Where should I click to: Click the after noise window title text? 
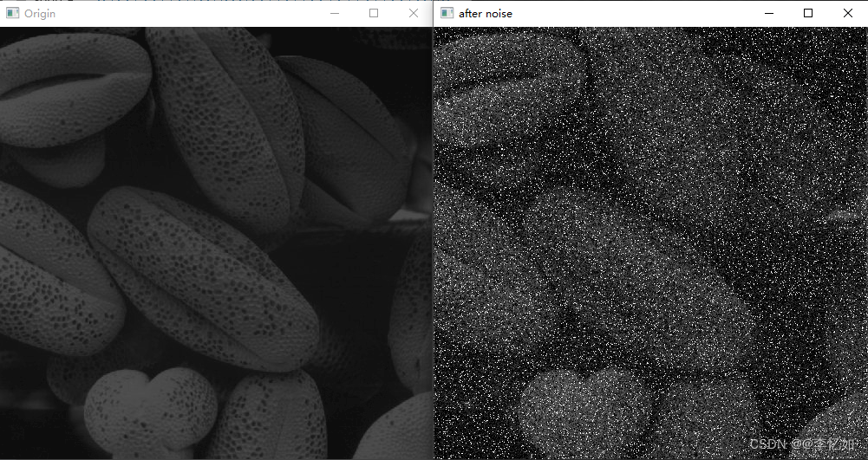(486, 14)
